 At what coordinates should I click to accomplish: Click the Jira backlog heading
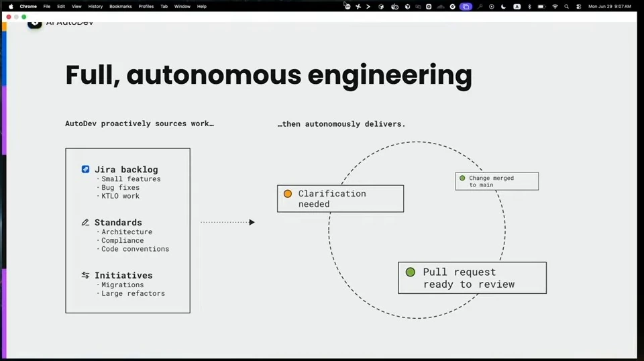(126, 169)
